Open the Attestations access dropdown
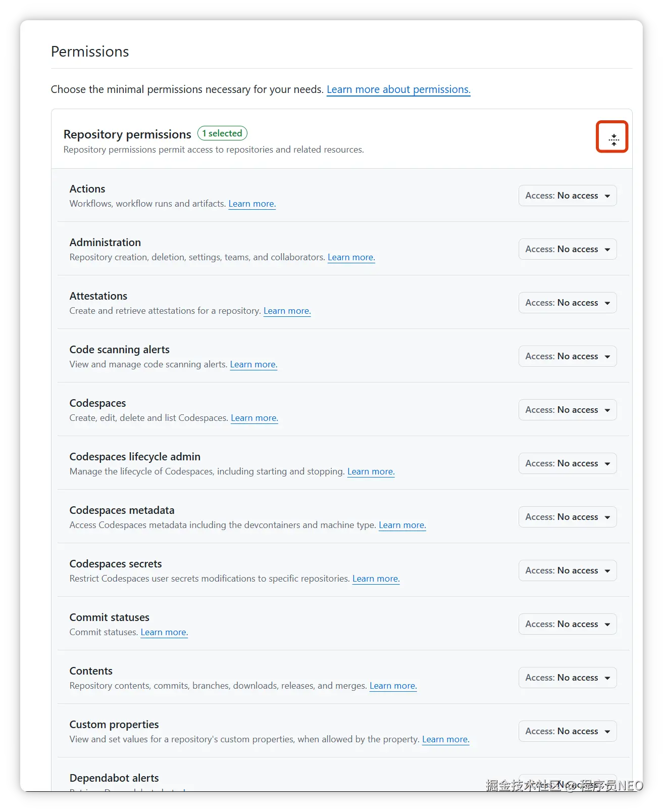The height and width of the screenshot is (812, 663). 567,303
